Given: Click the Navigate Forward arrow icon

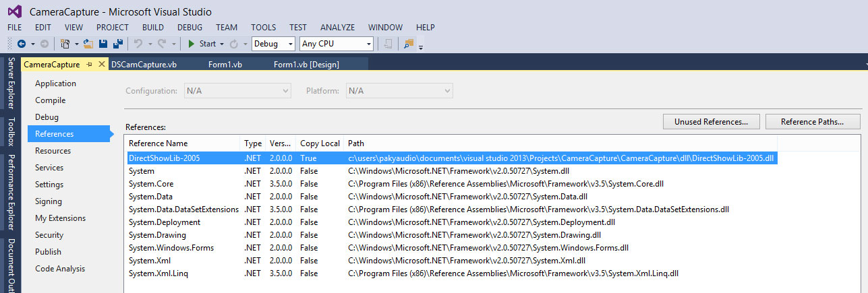Looking at the screenshot, I should [45, 44].
